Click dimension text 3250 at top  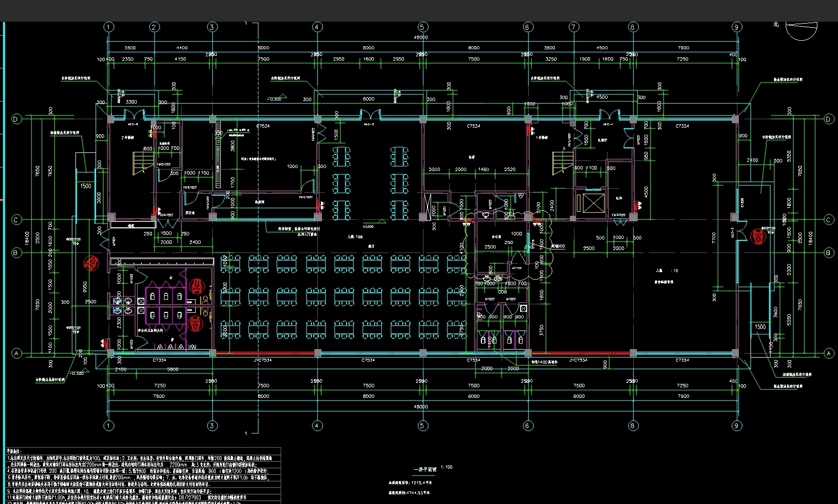pos(551,59)
